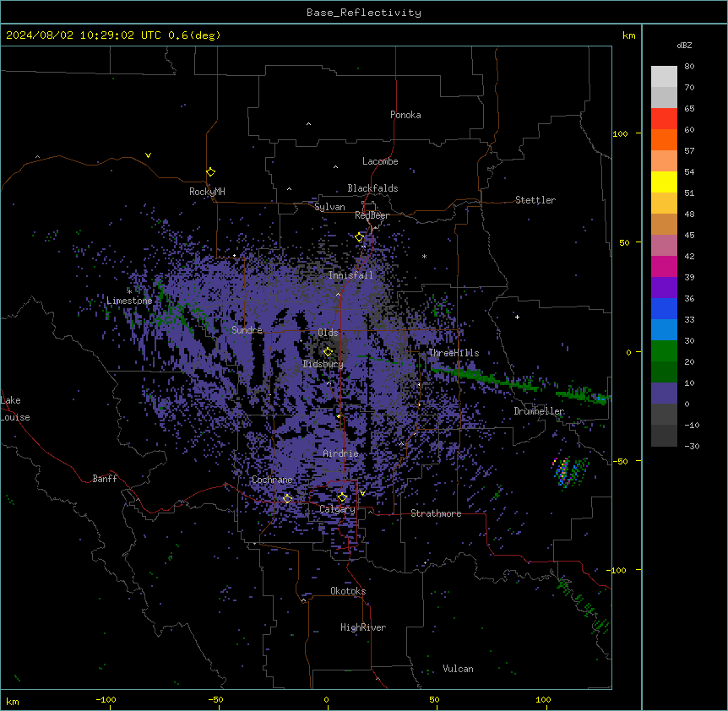Click the right axis -50 km tick label

click(620, 461)
